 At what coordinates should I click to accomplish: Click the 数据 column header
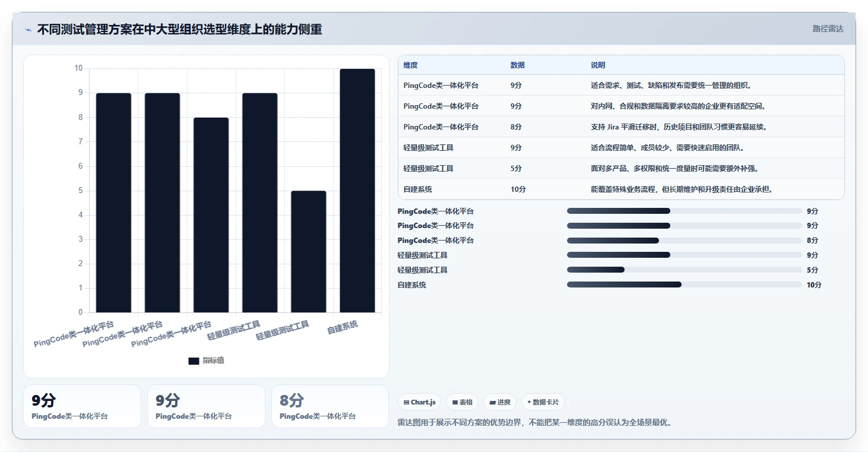tap(518, 65)
